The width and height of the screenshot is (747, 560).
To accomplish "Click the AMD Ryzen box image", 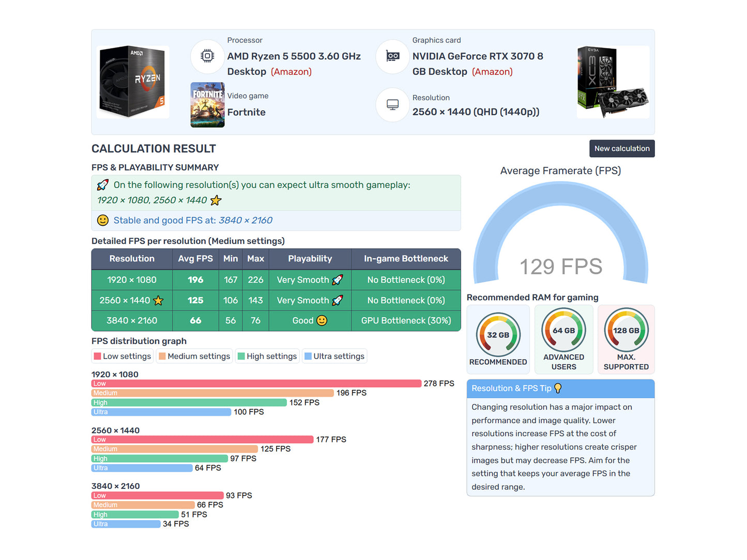I will (x=133, y=82).
